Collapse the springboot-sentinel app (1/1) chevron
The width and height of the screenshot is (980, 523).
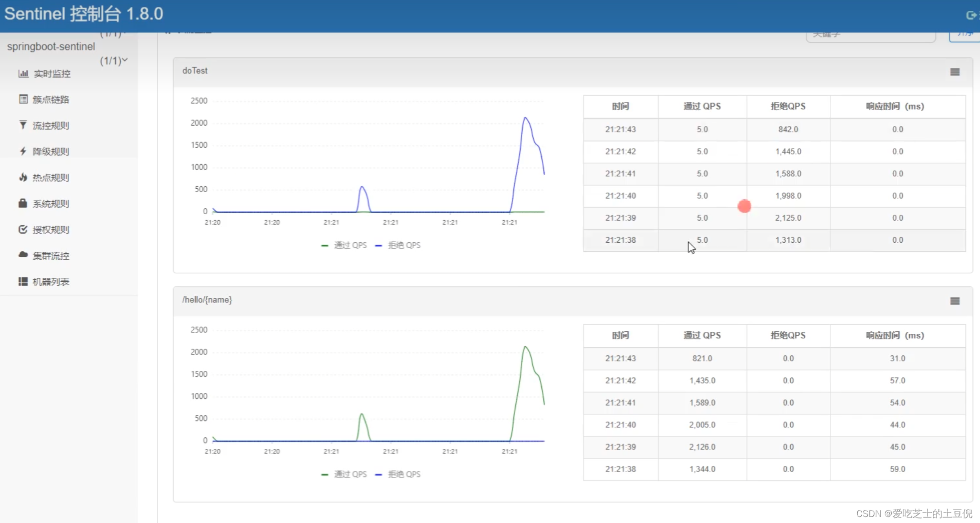(x=125, y=60)
